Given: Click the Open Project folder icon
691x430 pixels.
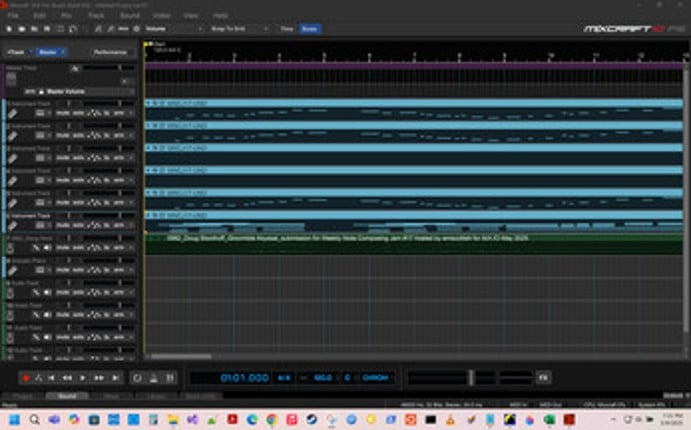Looking at the screenshot, I should 22,29.
